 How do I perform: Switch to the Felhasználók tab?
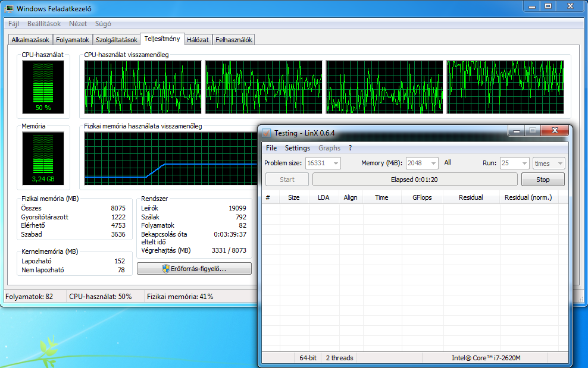coord(234,40)
